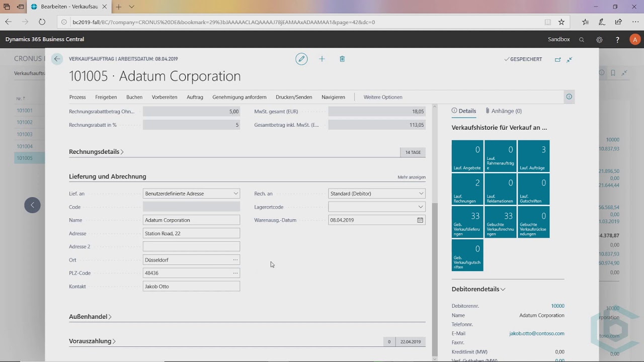Screen dimensions: 644x362
Task: Open the Lauf. Angebote tile
Action: point(467,156)
